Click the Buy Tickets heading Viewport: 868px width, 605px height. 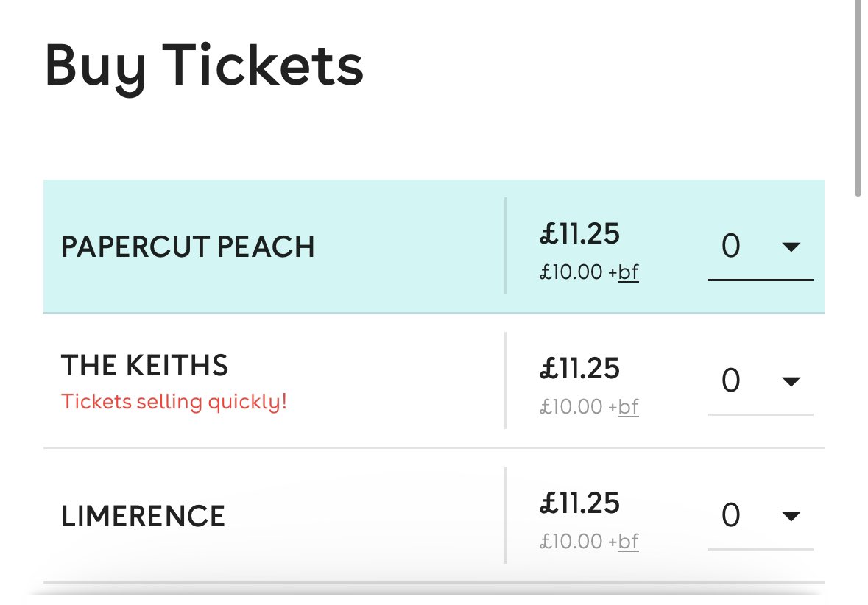coord(204,66)
